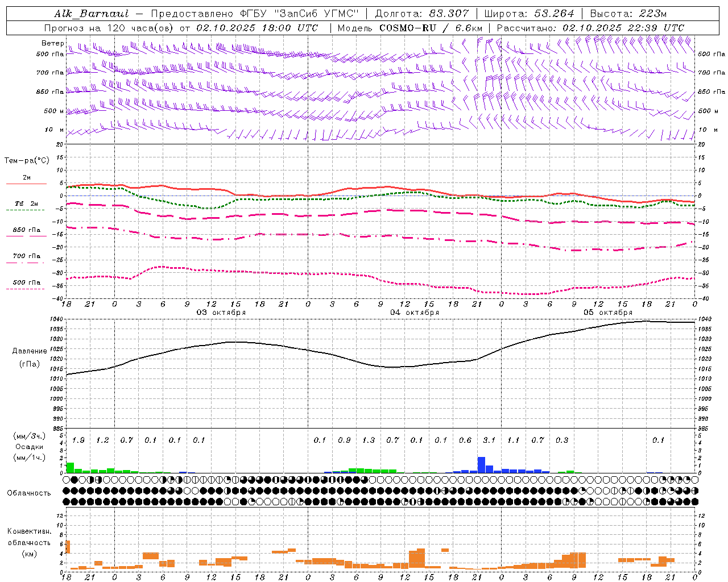The width and height of the screenshot is (728, 582).
Task: Select the 'Предоставлено ФГБУ "ЗапСиб УГМС"' header text
Action: coord(255,14)
